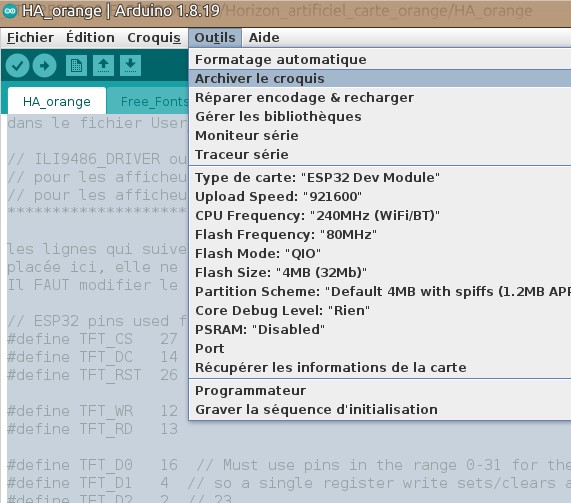This screenshot has height=503, width=571.
Task: Expand PSRAM submenu
Action: [x=380, y=329]
